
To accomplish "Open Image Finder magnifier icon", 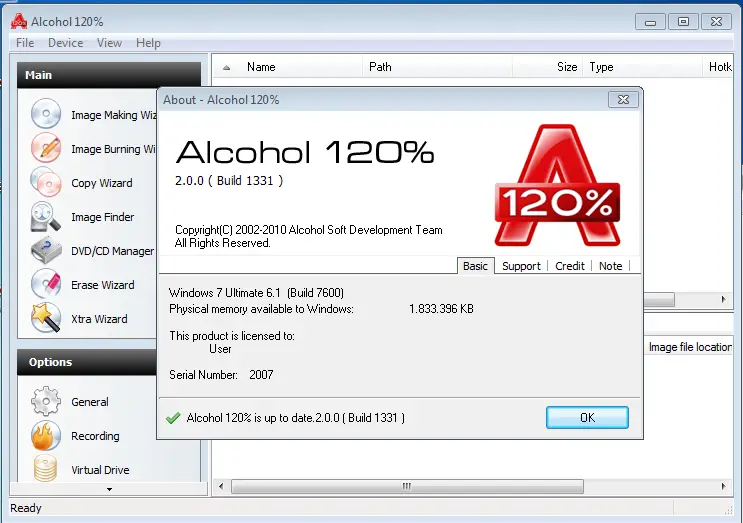I will pos(45,216).
